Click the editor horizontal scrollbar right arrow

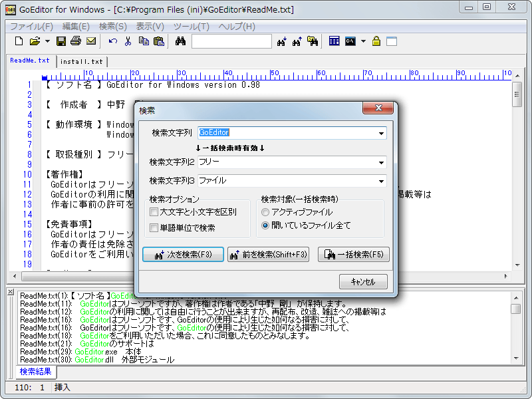point(506,277)
